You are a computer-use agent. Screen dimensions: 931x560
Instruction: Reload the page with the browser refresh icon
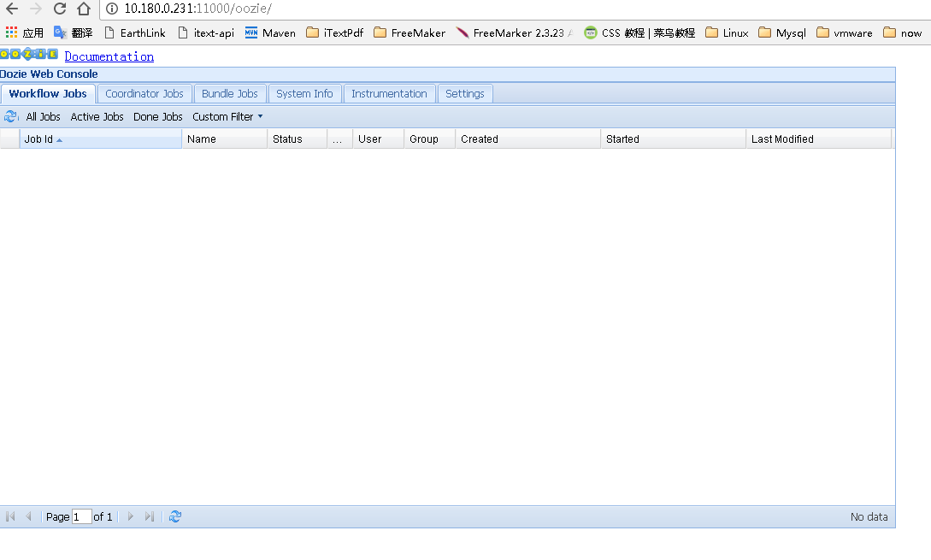click(59, 9)
